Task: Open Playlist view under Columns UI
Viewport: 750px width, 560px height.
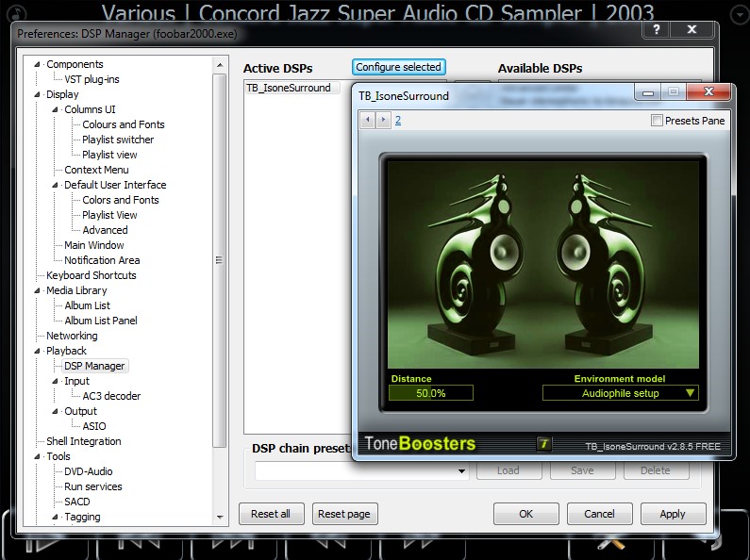Action: (109, 155)
